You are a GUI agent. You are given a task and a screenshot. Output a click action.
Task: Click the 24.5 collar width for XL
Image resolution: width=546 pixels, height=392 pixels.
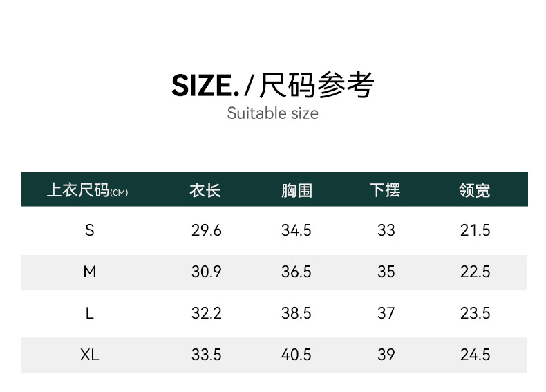point(475,355)
